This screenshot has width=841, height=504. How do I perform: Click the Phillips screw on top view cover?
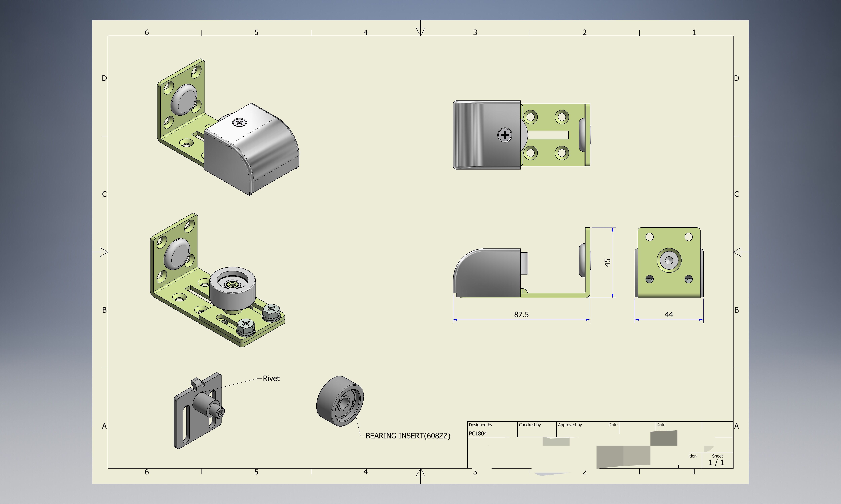click(x=505, y=135)
